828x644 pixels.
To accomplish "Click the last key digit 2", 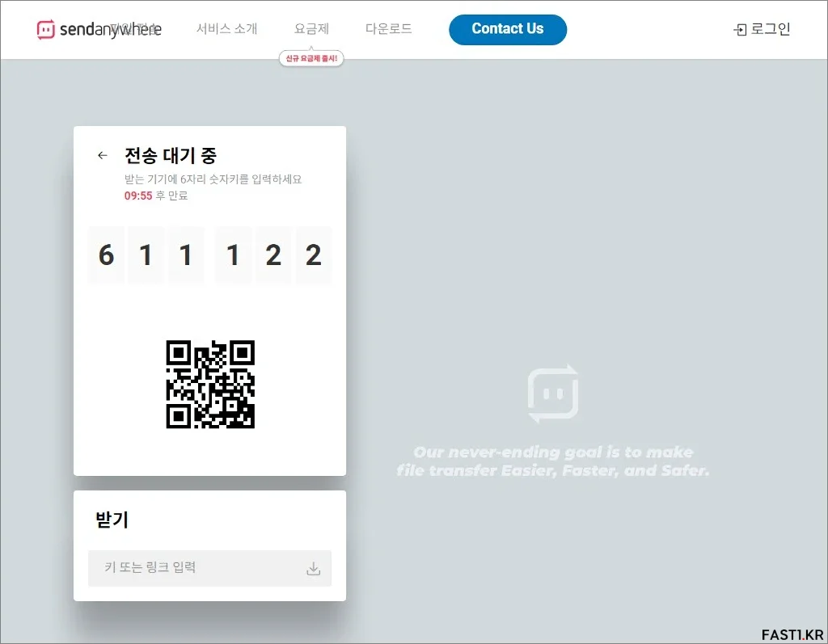I will coord(314,255).
